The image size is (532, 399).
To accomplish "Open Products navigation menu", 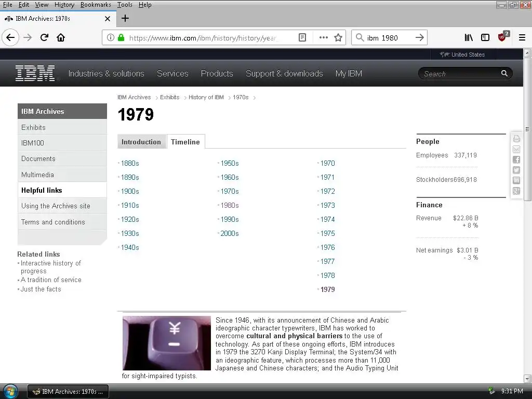I will [x=217, y=73].
